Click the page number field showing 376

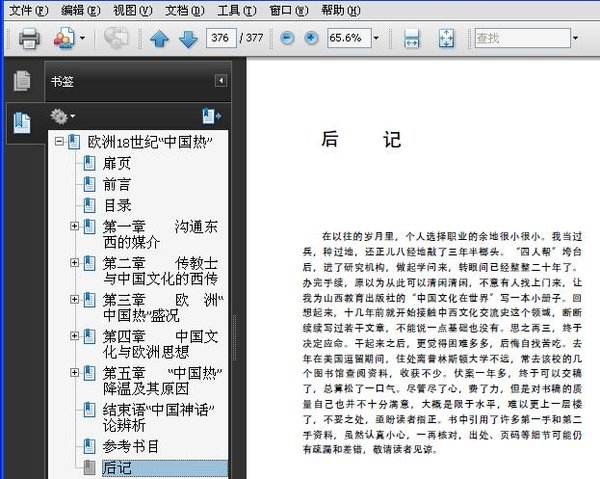click(221, 38)
